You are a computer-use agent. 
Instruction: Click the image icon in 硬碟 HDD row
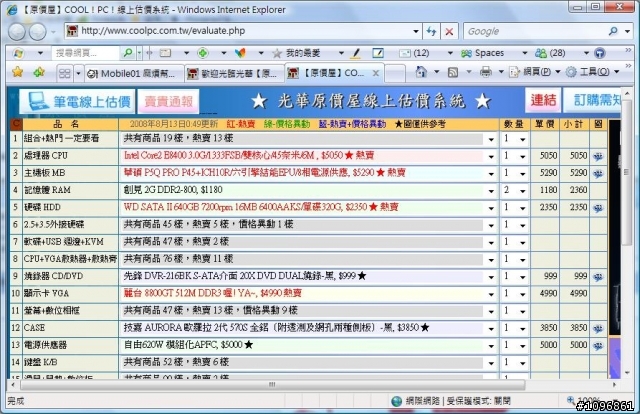[598, 208]
